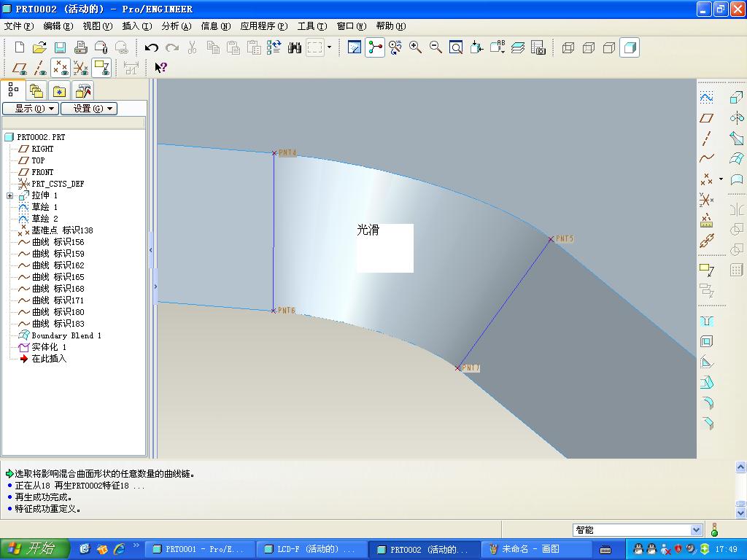Open dropdown arrow beside selection box icon
Viewport: 747px width, 560px height.
[329, 47]
